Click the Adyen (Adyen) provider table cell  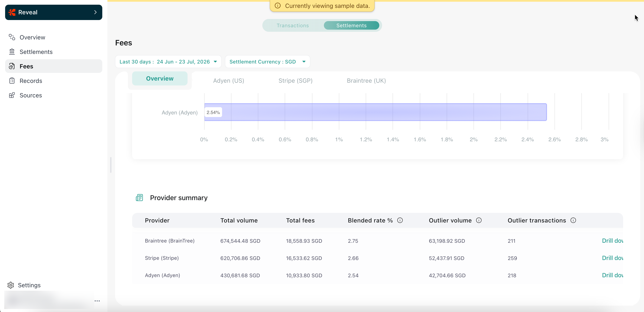click(x=162, y=275)
